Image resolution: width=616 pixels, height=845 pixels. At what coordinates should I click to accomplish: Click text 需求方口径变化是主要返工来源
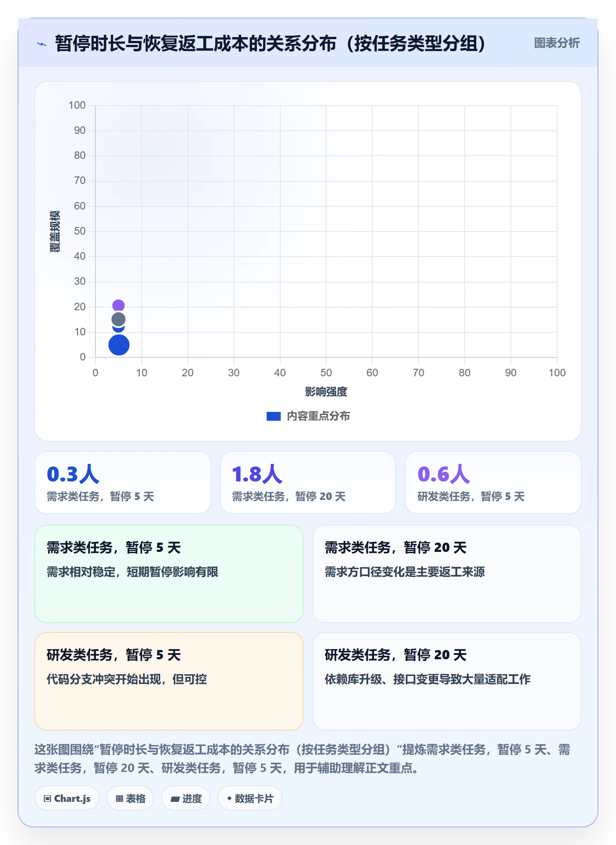click(x=405, y=572)
